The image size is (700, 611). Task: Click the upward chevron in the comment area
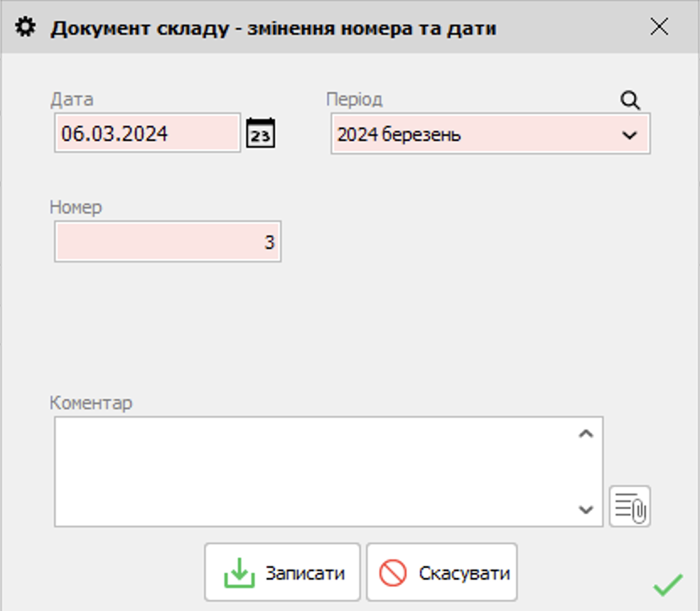click(584, 432)
